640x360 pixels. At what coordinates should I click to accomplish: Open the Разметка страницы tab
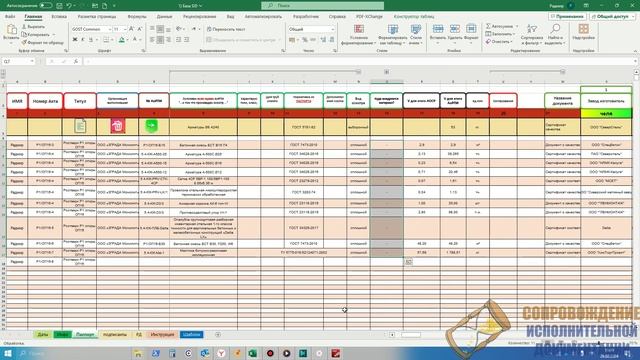click(x=97, y=17)
